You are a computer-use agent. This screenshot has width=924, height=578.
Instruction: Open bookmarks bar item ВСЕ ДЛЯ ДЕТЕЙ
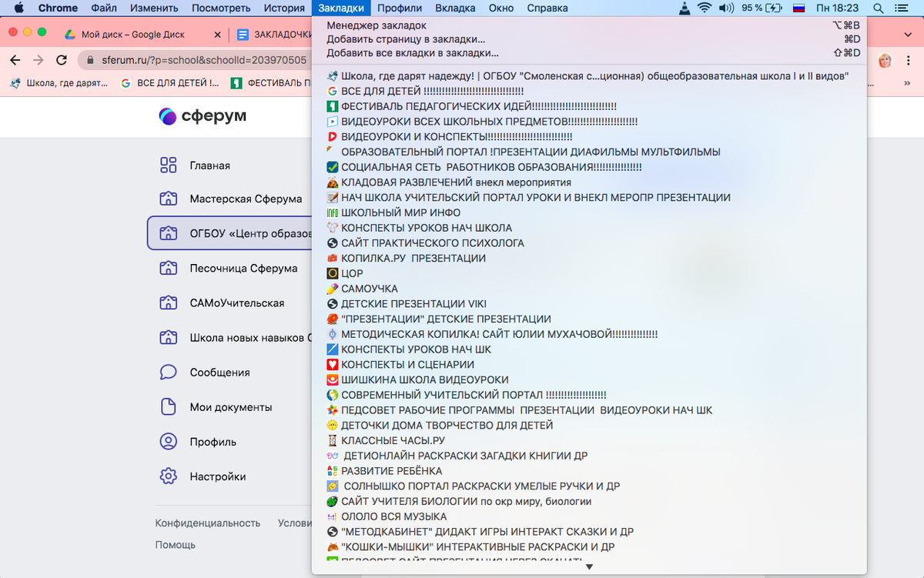pos(170,82)
